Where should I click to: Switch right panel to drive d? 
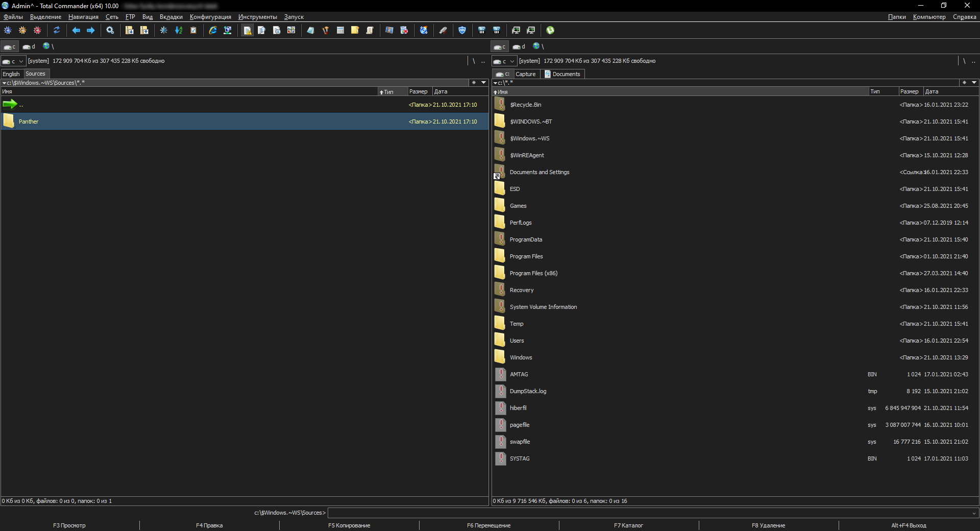tap(519, 46)
